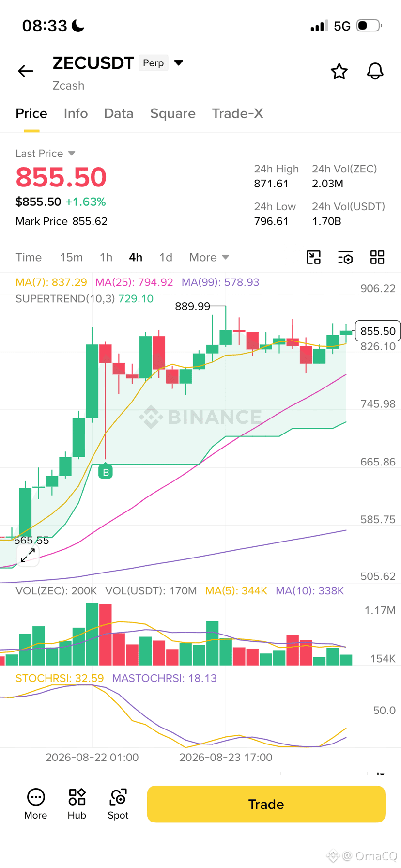Switch to the Square tab
Viewport: 401px width, 868px height.
click(173, 113)
